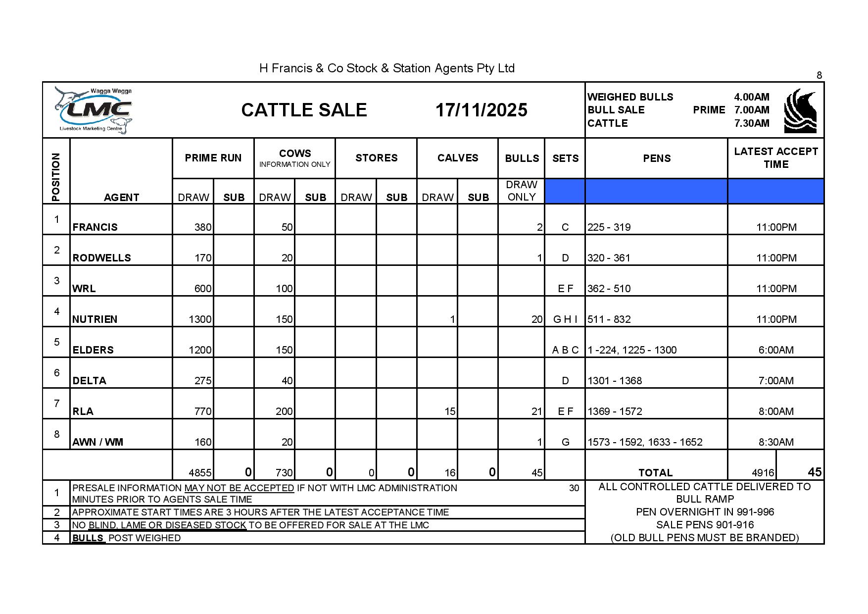Image resolution: width=868 pixels, height=614 pixels.
Task: Click the black bird emblem logo
Action: [x=800, y=111]
